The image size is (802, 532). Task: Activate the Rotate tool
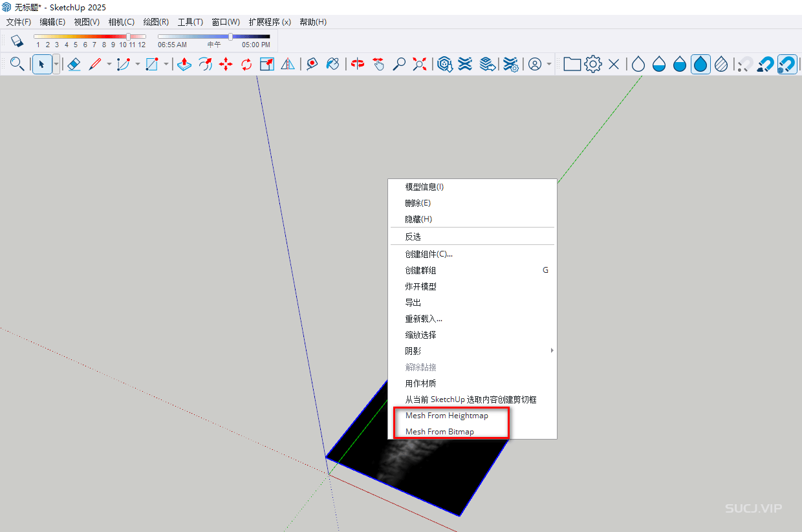(246, 64)
